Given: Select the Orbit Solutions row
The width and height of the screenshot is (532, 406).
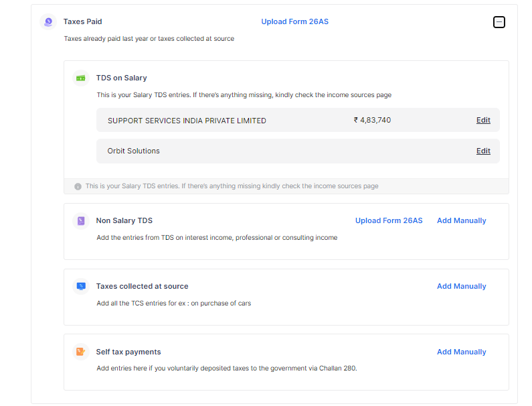Looking at the screenshot, I should point(298,151).
